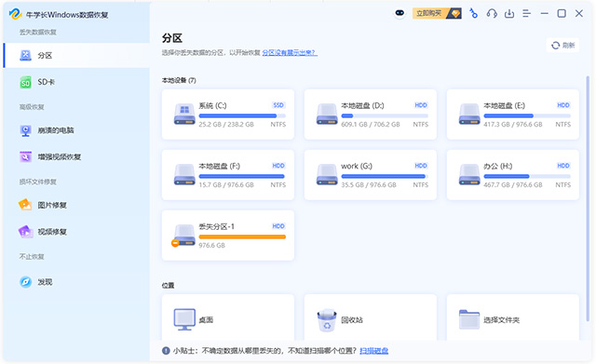Click the orange photo repair icon
The width and height of the screenshot is (596, 364).
(x=25, y=205)
